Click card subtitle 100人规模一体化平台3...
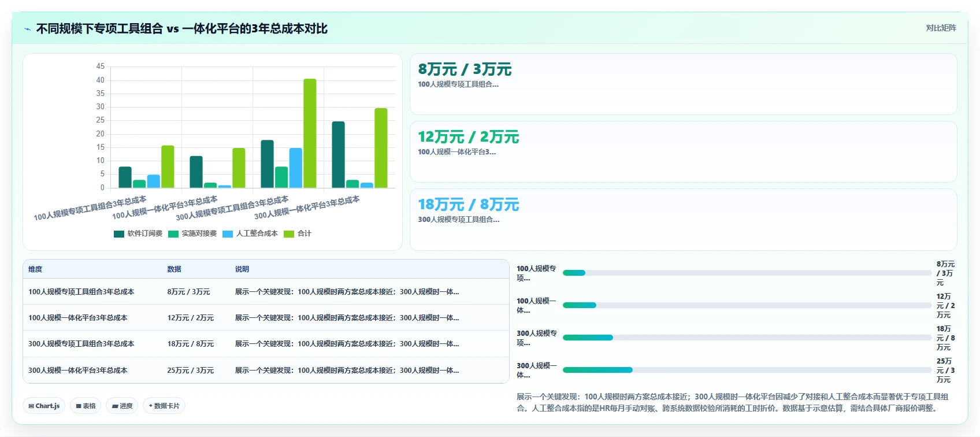980x437 pixels. tap(457, 152)
